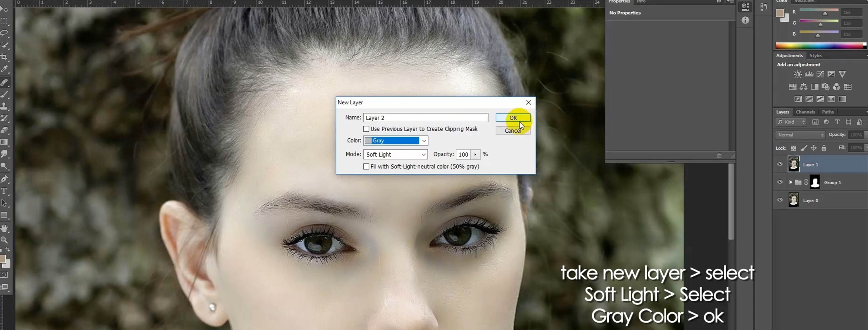The width and height of the screenshot is (868, 330).
Task: Select the Healing Brush tool
Action: click(x=4, y=82)
